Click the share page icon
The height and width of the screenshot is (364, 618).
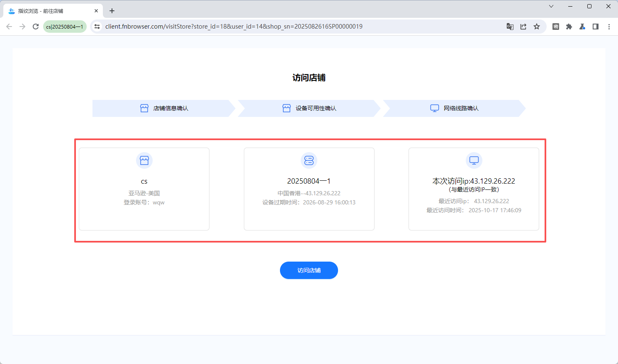click(x=523, y=27)
